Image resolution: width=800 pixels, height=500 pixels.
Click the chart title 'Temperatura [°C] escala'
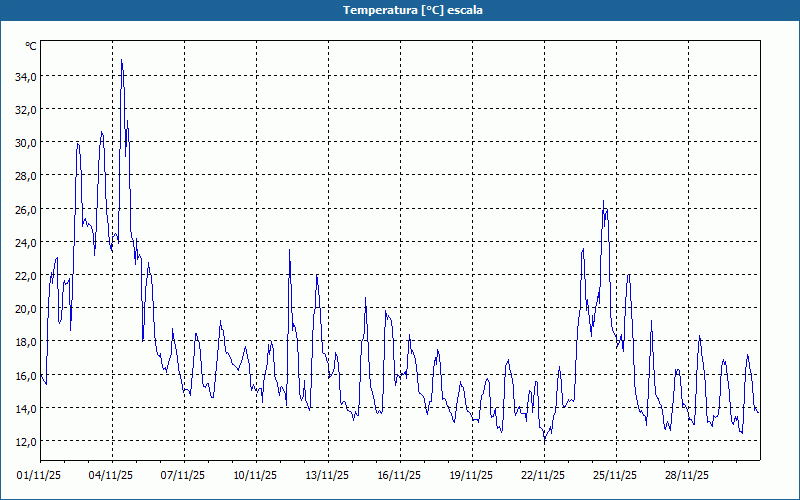(400, 10)
